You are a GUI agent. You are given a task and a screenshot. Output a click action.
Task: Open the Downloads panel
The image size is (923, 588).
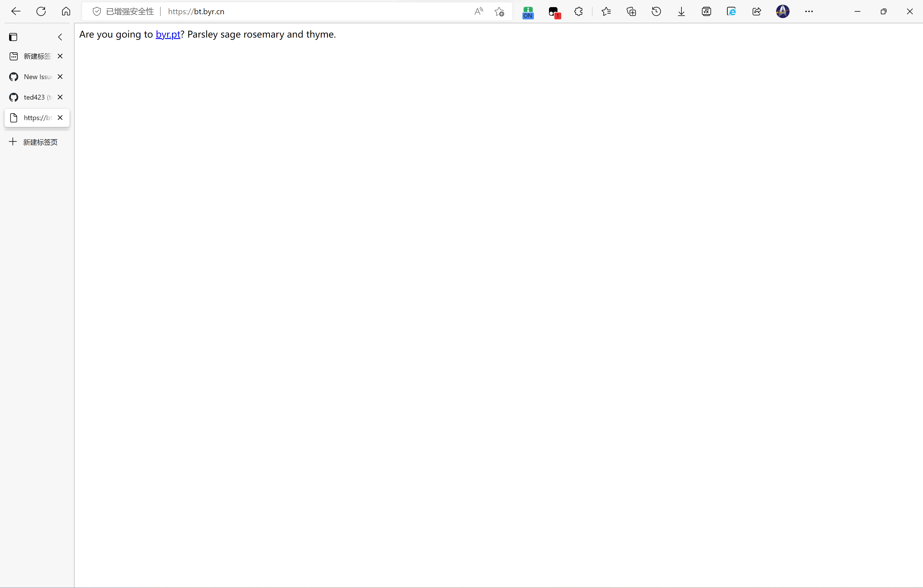681,11
